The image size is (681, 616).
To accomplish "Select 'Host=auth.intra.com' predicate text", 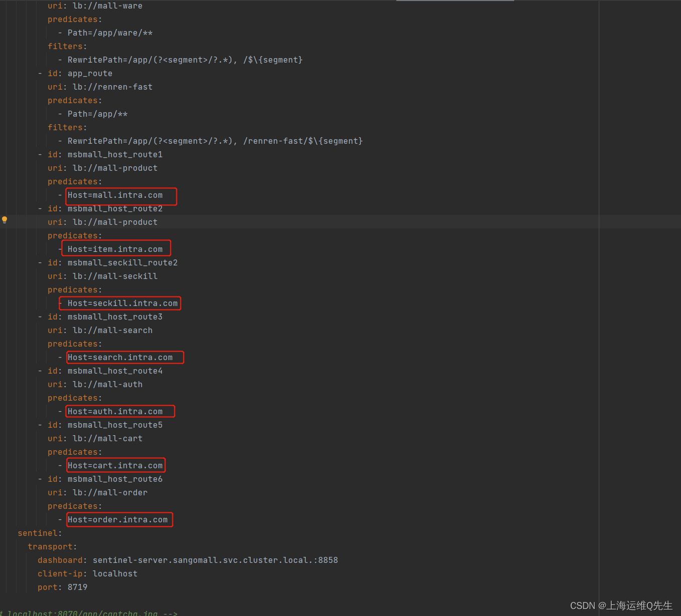I will click(115, 412).
